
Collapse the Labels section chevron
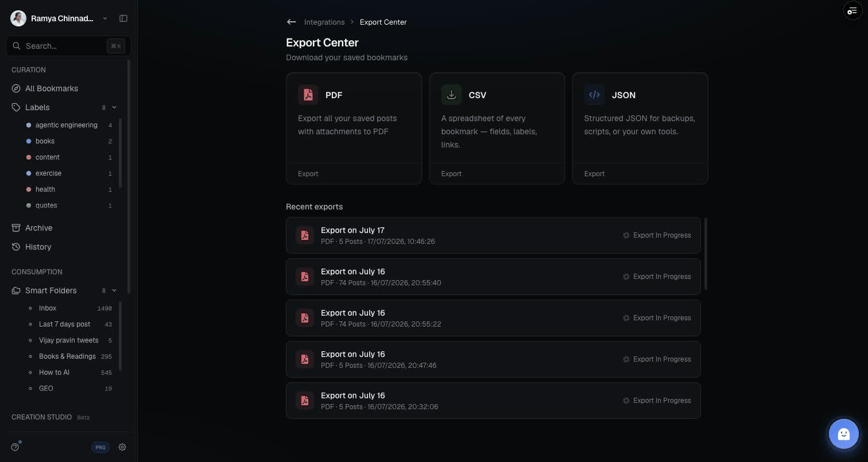click(x=114, y=107)
